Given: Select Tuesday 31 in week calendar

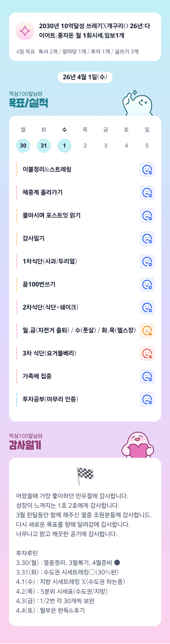Looking at the screenshot, I should click(x=44, y=146).
